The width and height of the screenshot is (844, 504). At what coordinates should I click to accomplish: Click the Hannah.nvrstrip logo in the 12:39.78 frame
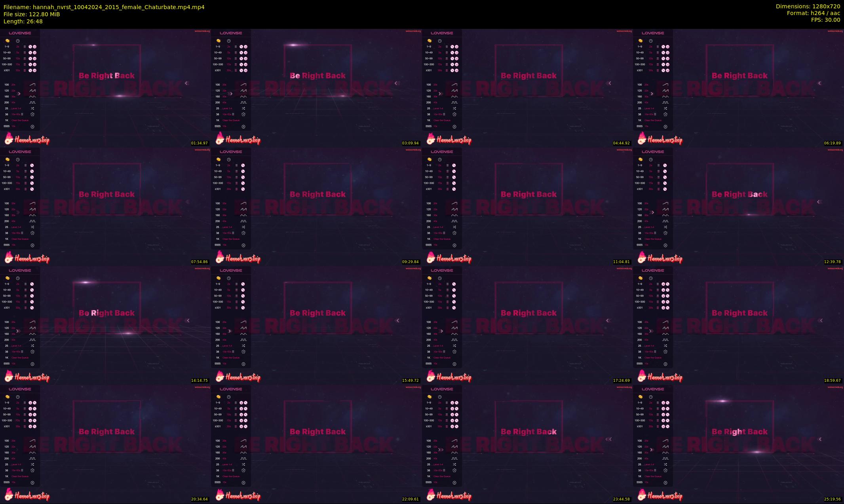point(660,258)
